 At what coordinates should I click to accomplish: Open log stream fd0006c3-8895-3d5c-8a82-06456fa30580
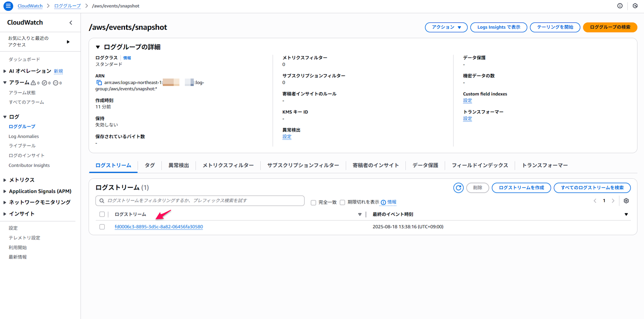159,227
